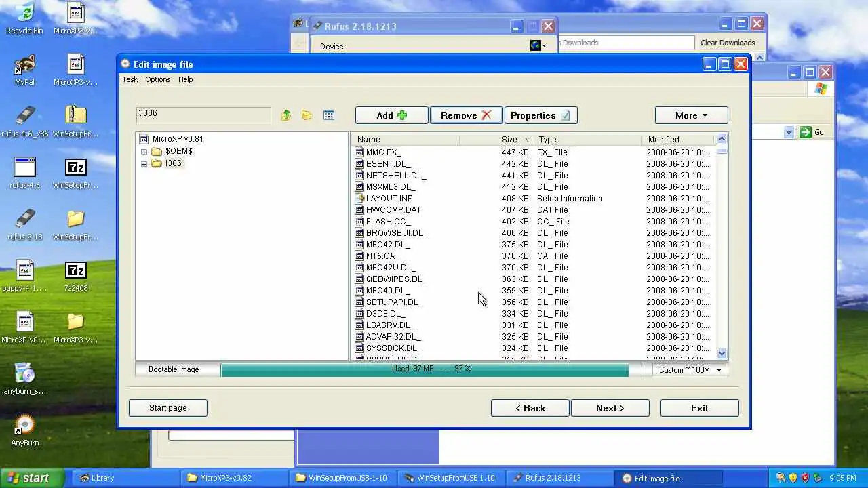Switch to Library taskbar item

[x=126, y=478]
